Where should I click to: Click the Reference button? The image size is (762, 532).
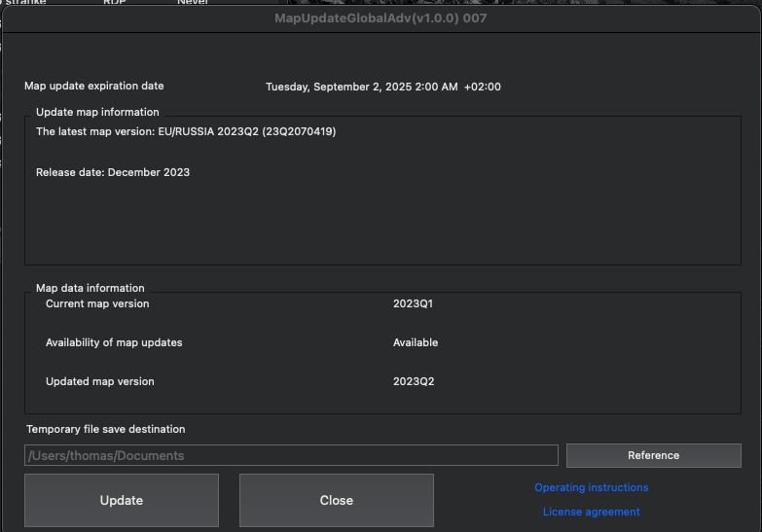654,455
